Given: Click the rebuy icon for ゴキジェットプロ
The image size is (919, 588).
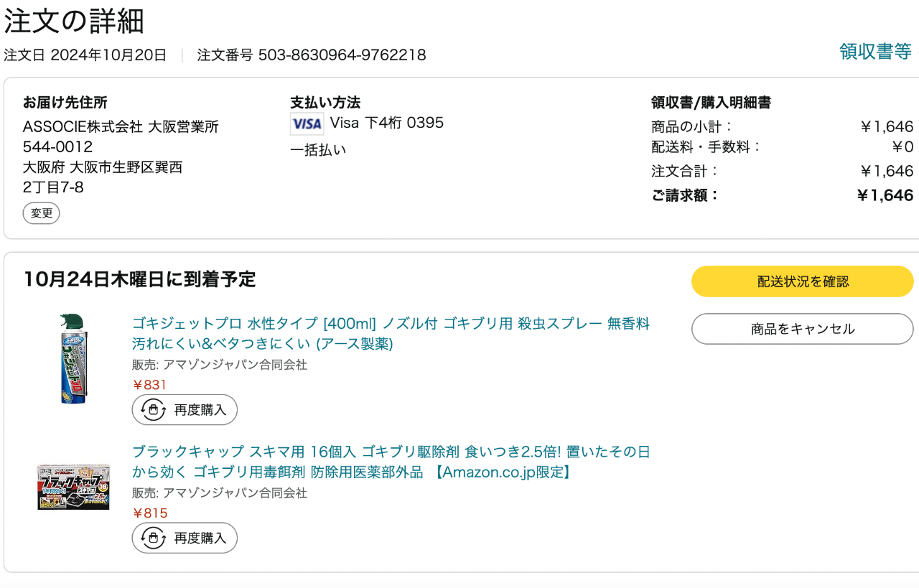Looking at the screenshot, I should (x=153, y=410).
